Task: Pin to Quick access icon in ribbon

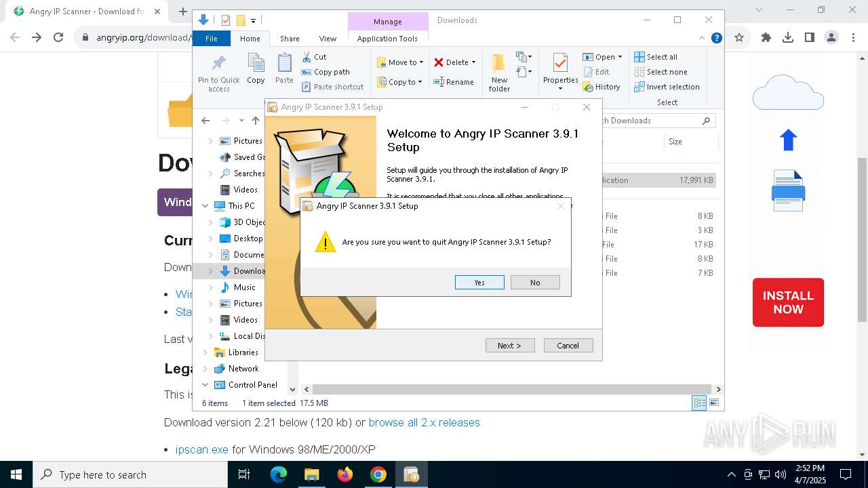Action: coord(218,73)
